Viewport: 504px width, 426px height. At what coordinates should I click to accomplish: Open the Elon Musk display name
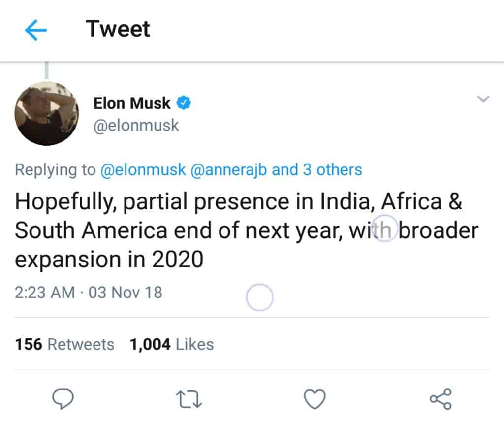[132, 103]
